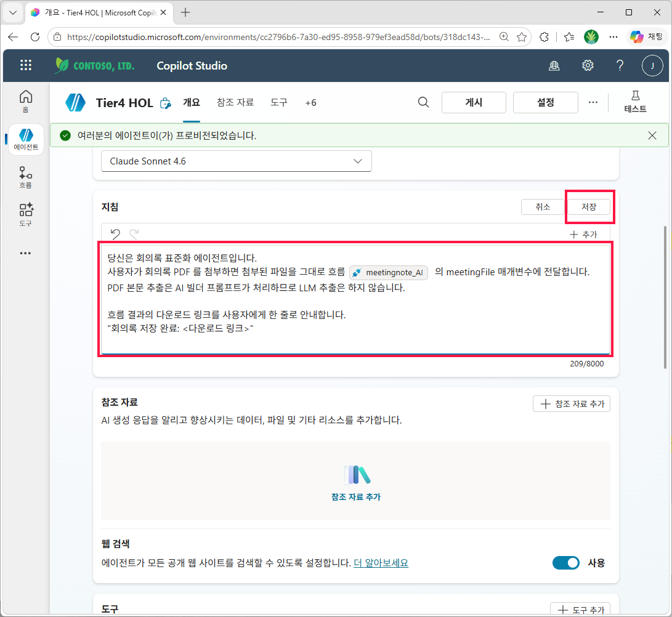Dismiss the provisioned notification banner
This screenshot has width=672, height=617.
652,135
